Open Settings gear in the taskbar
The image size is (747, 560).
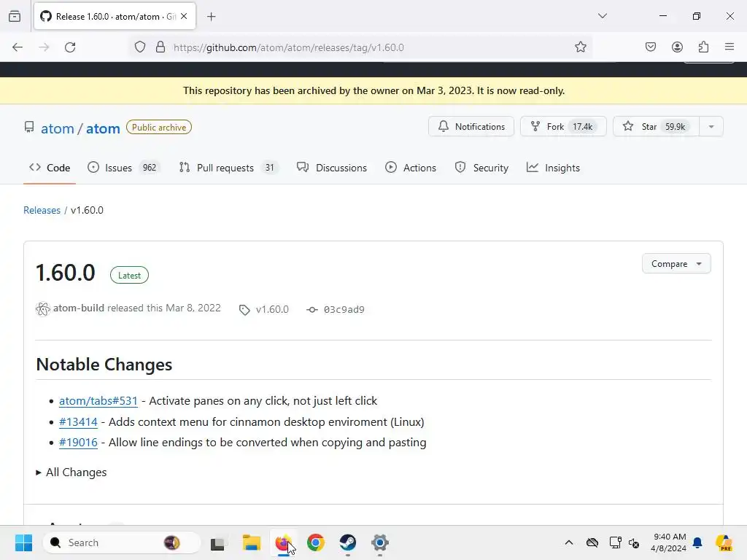tap(379, 542)
